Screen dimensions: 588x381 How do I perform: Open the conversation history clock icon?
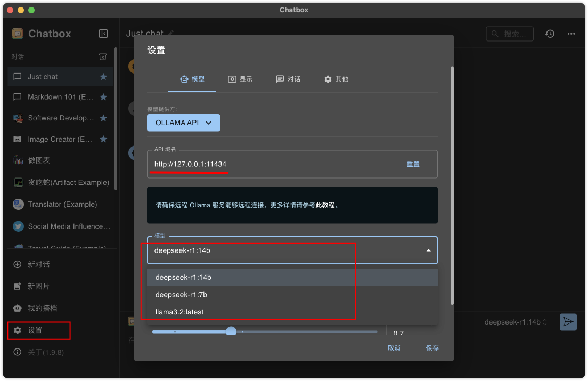coord(550,34)
